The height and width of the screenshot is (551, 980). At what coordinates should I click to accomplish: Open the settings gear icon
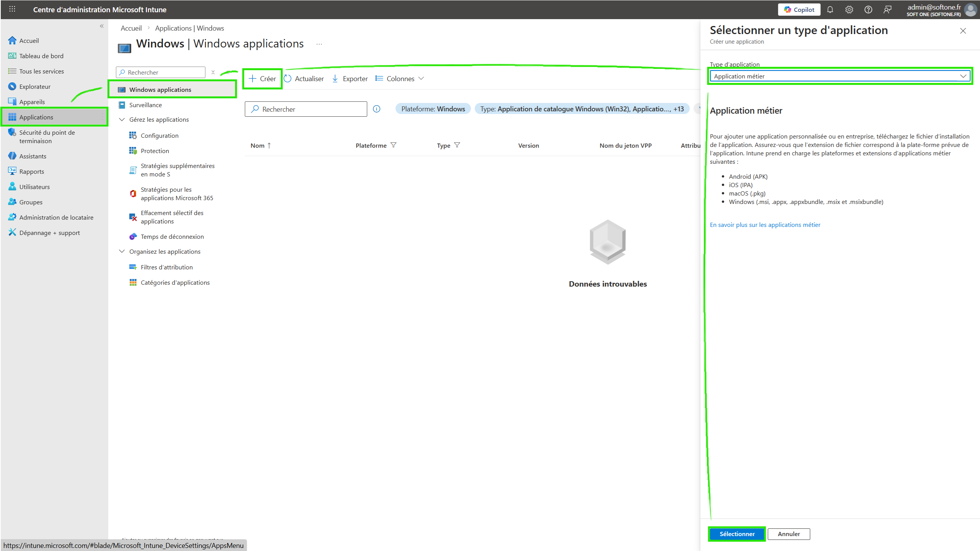point(849,10)
